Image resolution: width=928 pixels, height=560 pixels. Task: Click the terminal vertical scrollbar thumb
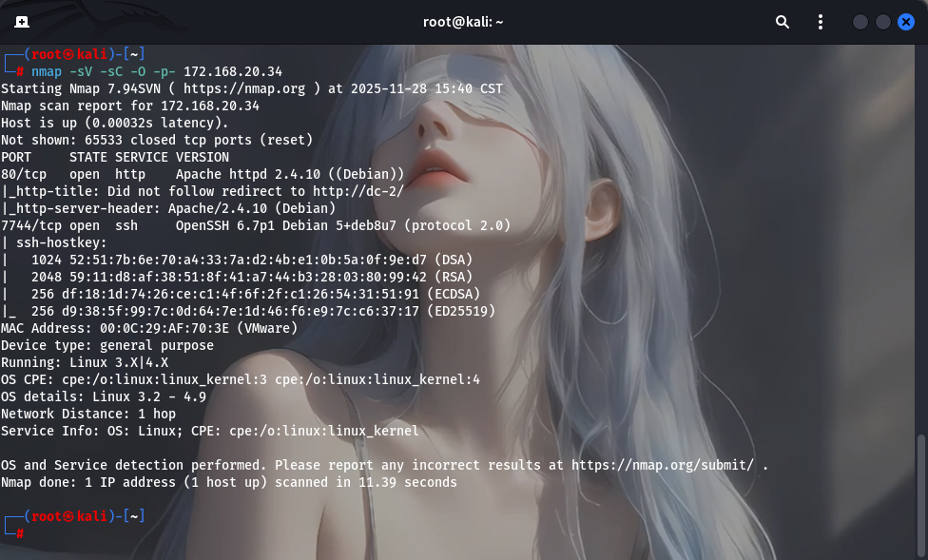pyautogui.click(x=920, y=496)
